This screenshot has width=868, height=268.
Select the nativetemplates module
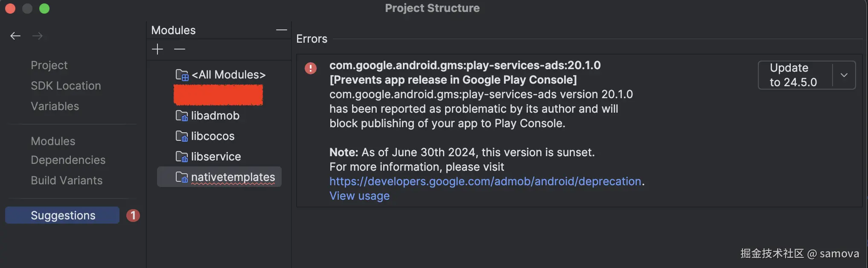pos(233,177)
